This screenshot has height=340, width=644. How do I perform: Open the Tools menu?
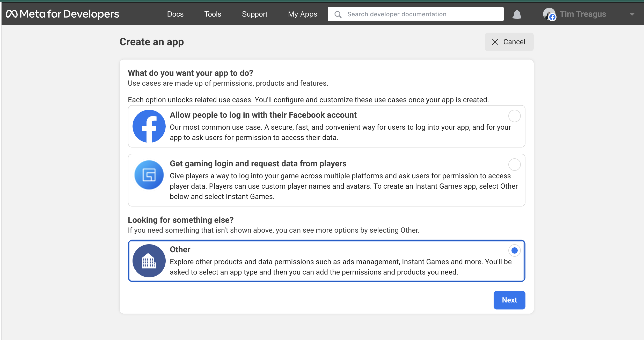tap(213, 14)
